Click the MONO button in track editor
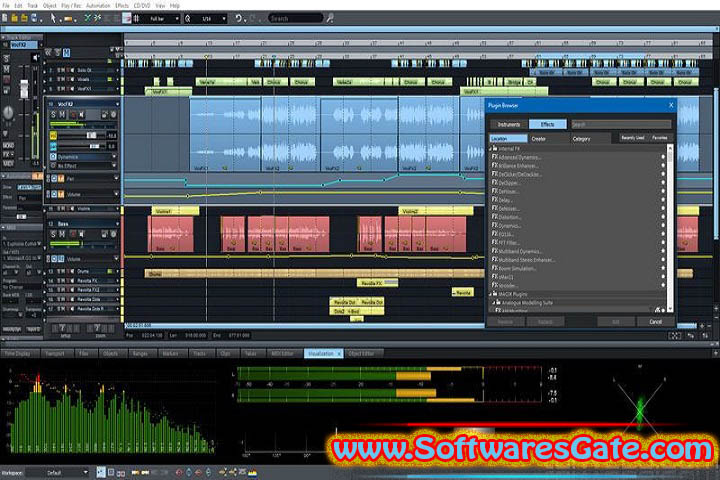720x480 pixels. [8, 145]
